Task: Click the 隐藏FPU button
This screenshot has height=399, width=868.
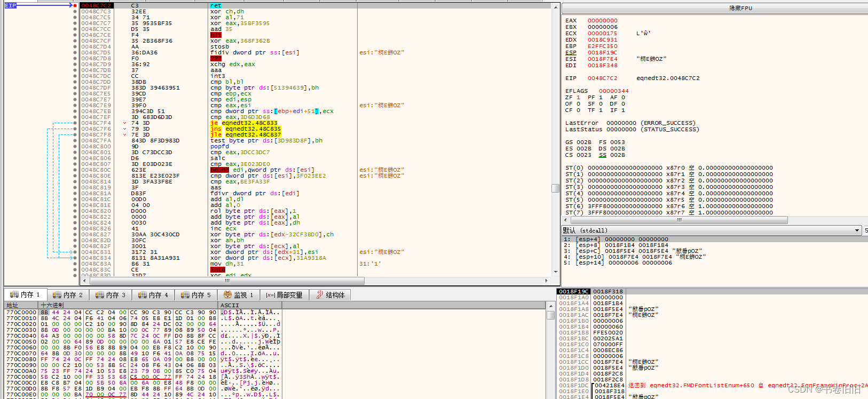Action: click(x=740, y=9)
